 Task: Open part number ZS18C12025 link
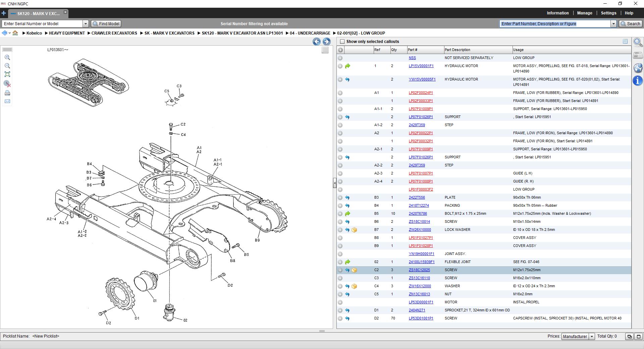(x=419, y=270)
